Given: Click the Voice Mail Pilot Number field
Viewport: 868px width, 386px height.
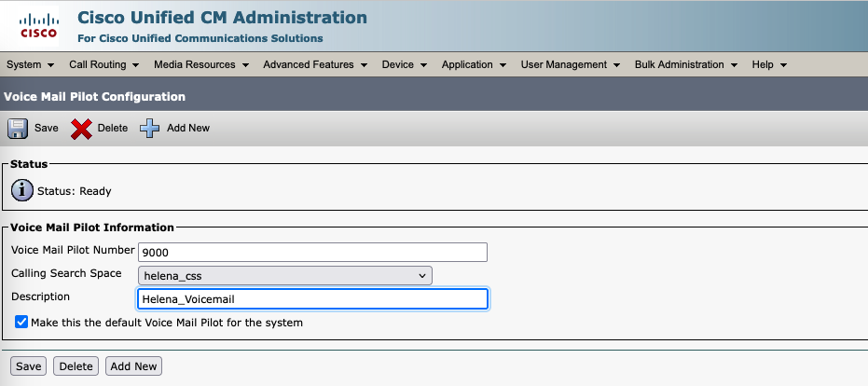Looking at the screenshot, I should [312, 252].
